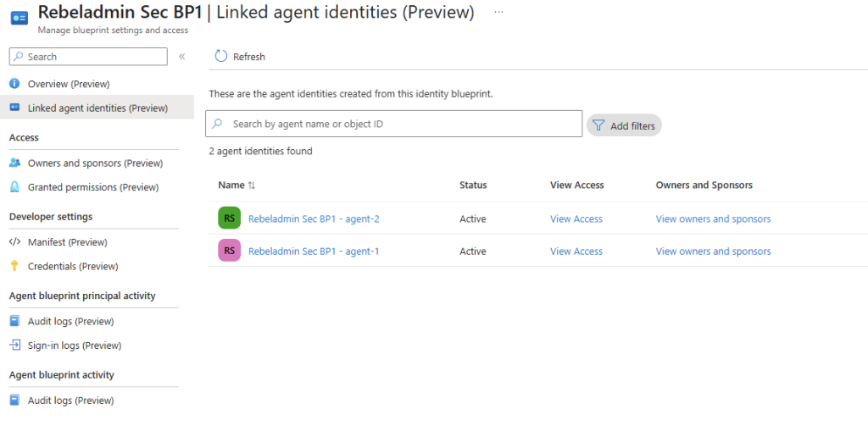This screenshot has height=437, width=868.
Task: Collapse the sidebar with double chevron
Action: [x=181, y=57]
